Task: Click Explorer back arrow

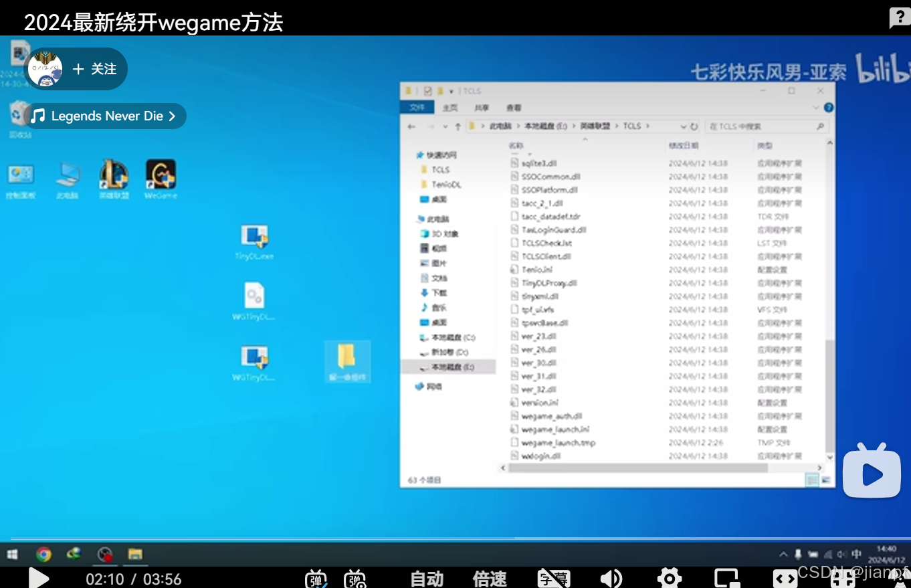Action: [x=411, y=126]
